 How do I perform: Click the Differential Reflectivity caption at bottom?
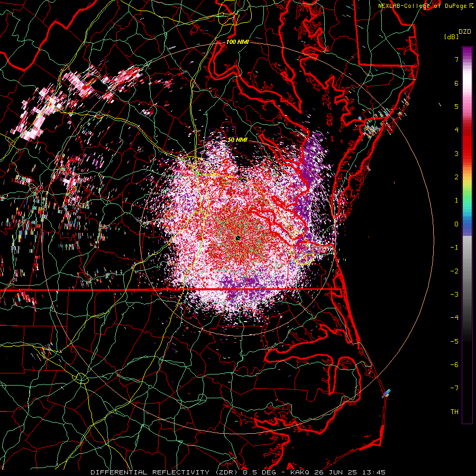point(238,472)
